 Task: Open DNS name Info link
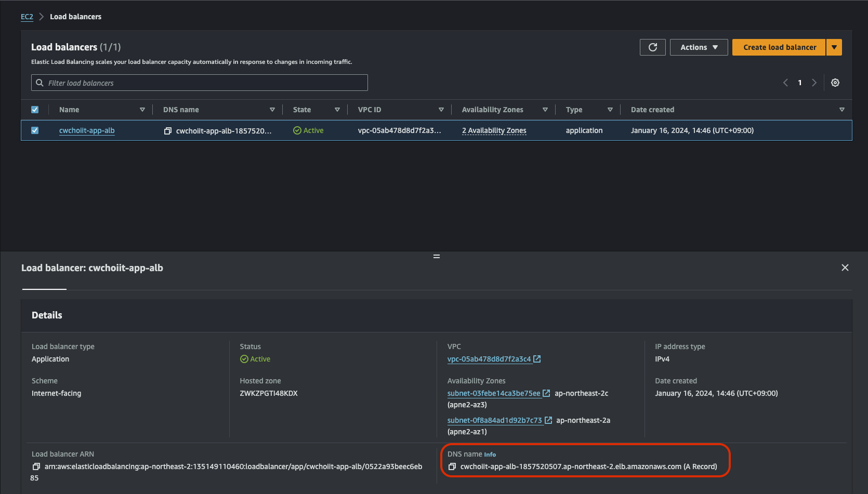pos(490,455)
